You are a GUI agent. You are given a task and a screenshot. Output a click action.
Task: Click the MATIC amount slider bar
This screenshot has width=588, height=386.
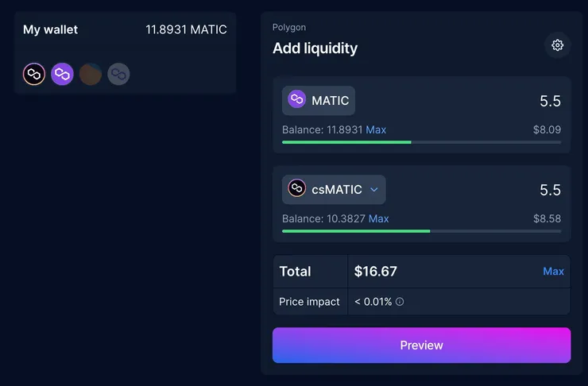tap(421, 142)
